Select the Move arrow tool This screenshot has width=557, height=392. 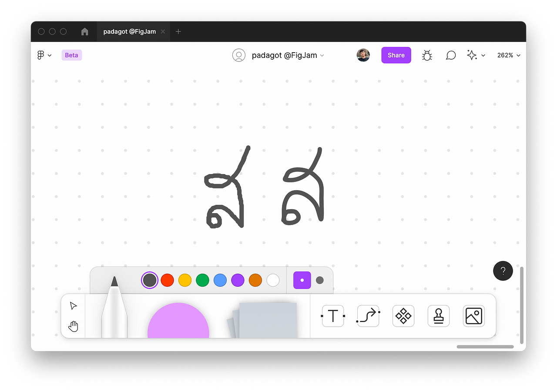[73, 306]
